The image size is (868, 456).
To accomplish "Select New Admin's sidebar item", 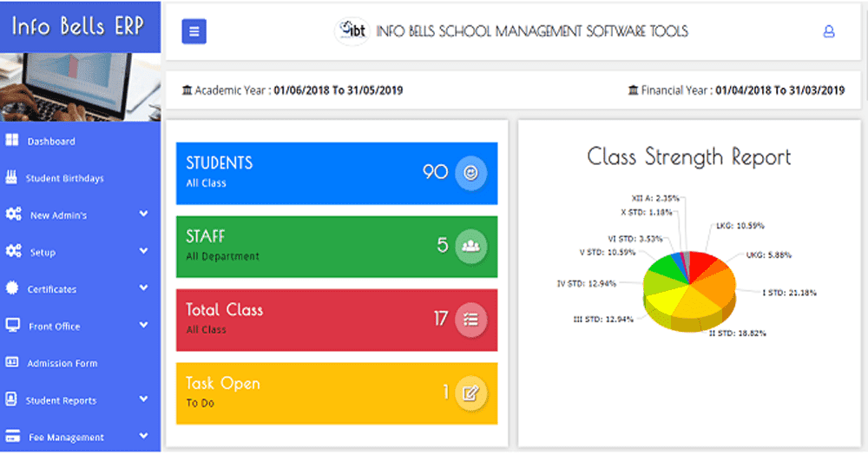I will 80,215.
